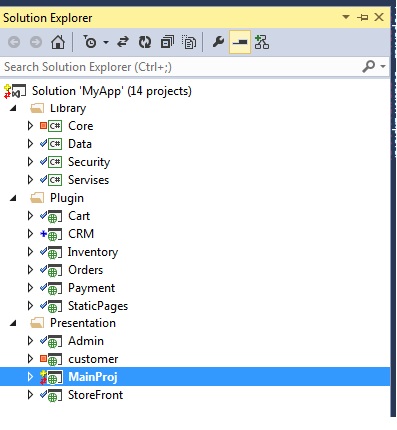Select the CRM project name

[x=81, y=234]
